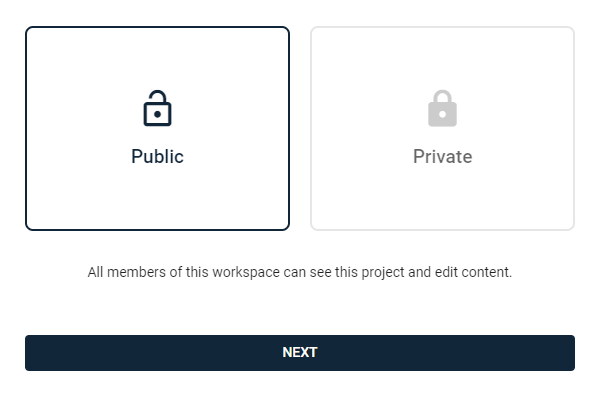Screen dimensions: 595x397
Task: Click the gray closed padlock icon
Action: (442, 108)
